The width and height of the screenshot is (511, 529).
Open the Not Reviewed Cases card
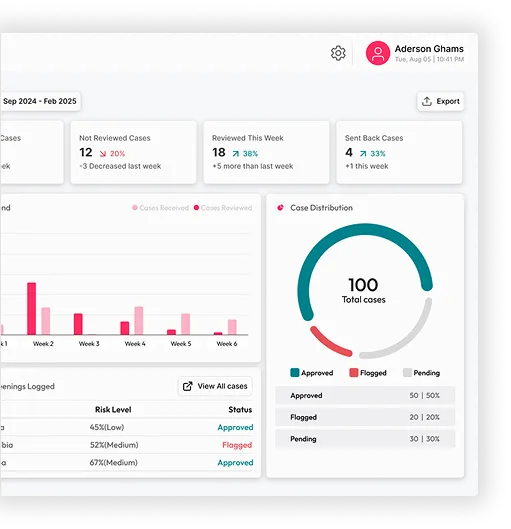(133, 152)
